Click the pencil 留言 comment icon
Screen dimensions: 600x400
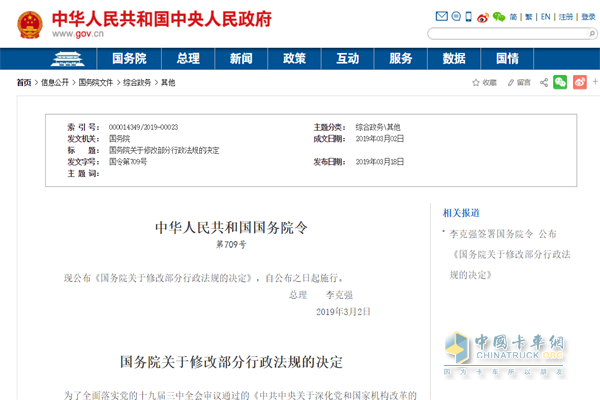511,82
